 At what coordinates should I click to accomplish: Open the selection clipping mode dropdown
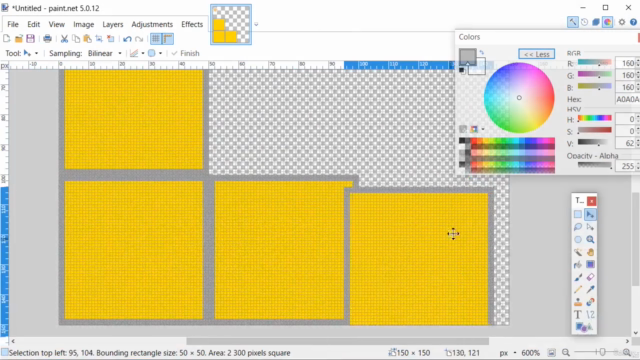[x=155, y=53]
